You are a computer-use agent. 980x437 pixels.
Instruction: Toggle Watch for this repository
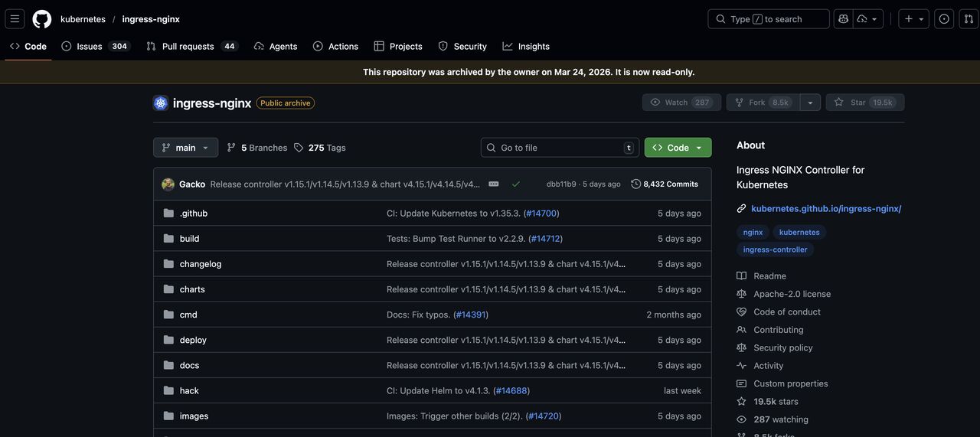(681, 103)
